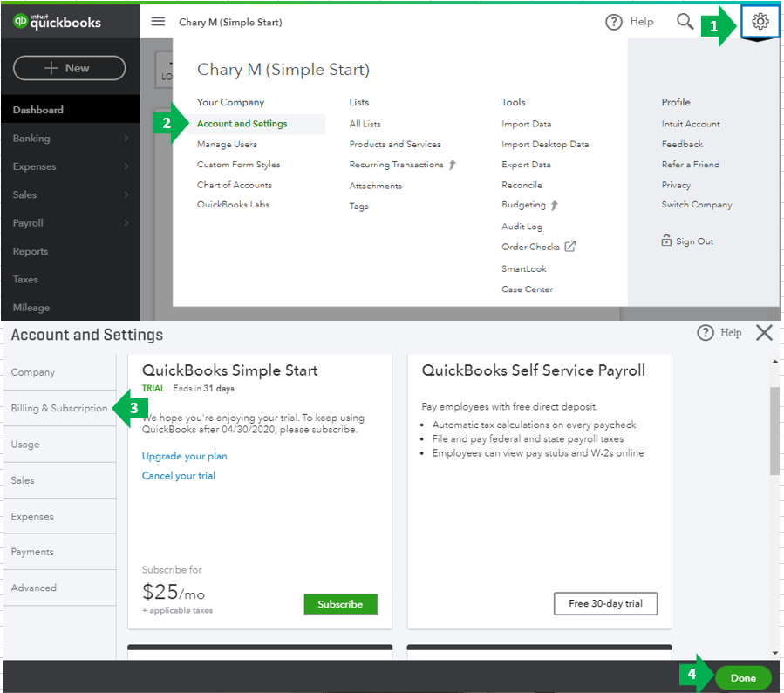
Task: Expand the Expenses submenu chevron in sidebar
Action: click(x=126, y=166)
